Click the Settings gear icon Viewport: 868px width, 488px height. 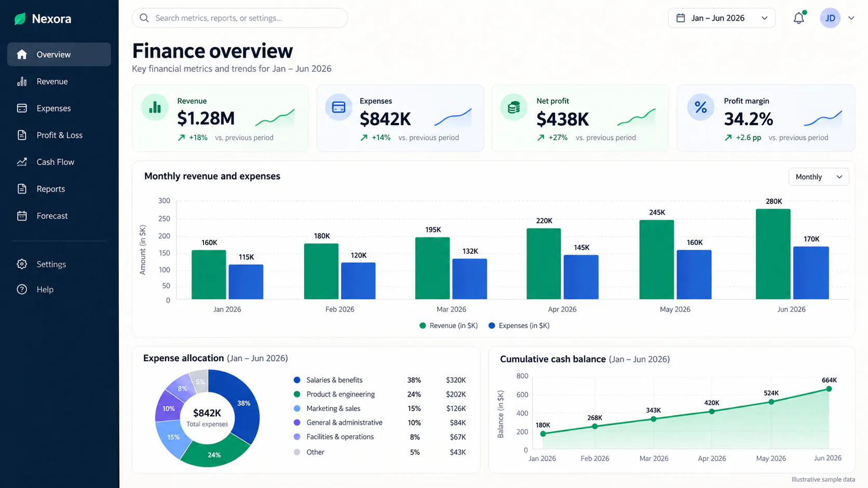(22, 264)
